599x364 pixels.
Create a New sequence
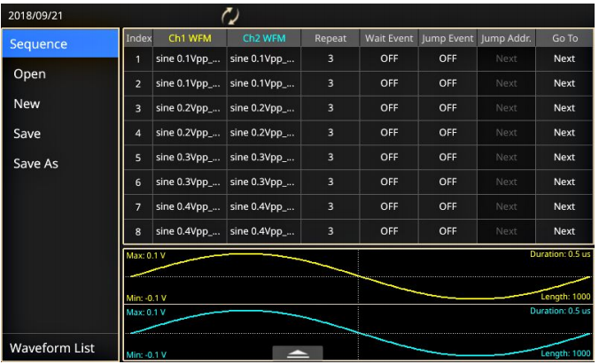(59, 104)
